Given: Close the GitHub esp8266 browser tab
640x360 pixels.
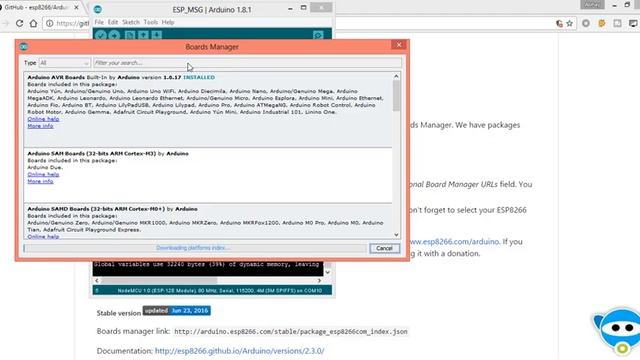Looking at the screenshot, I should coord(76,7).
